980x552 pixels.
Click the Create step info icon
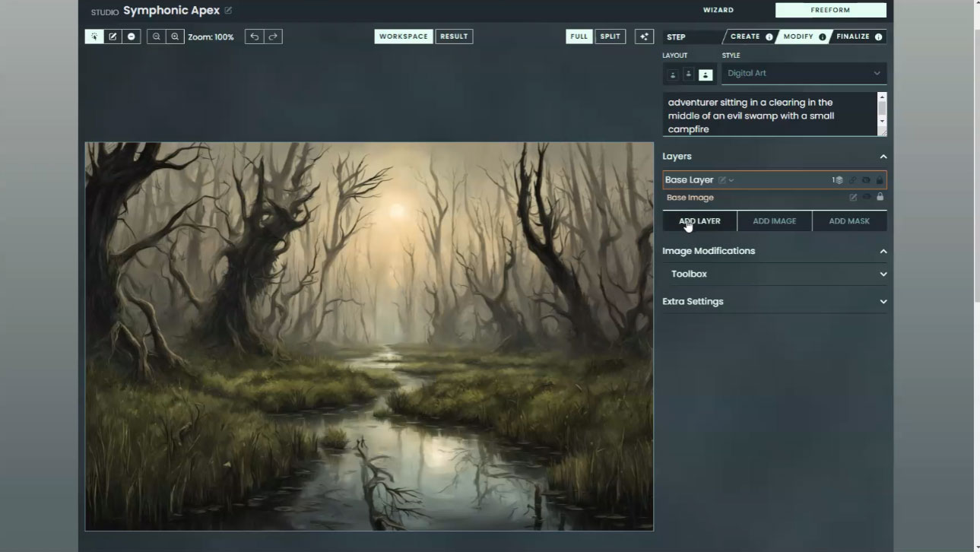(769, 36)
